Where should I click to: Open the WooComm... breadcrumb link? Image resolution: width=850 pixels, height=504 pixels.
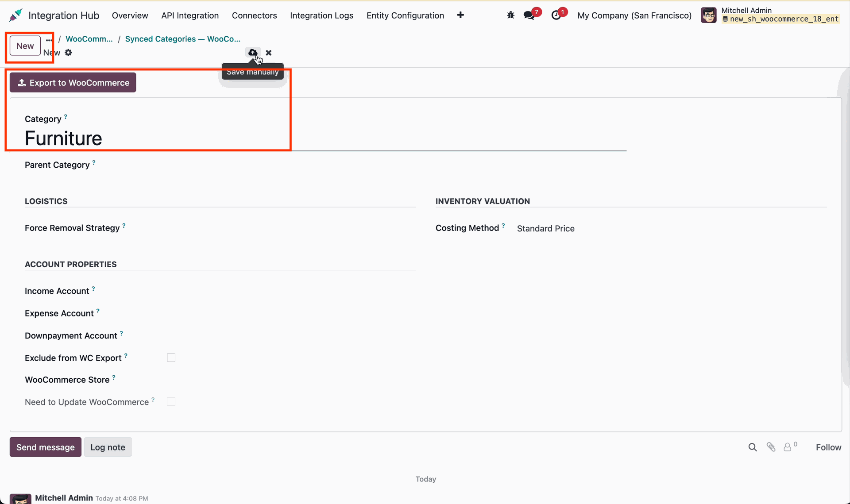pos(89,39)
